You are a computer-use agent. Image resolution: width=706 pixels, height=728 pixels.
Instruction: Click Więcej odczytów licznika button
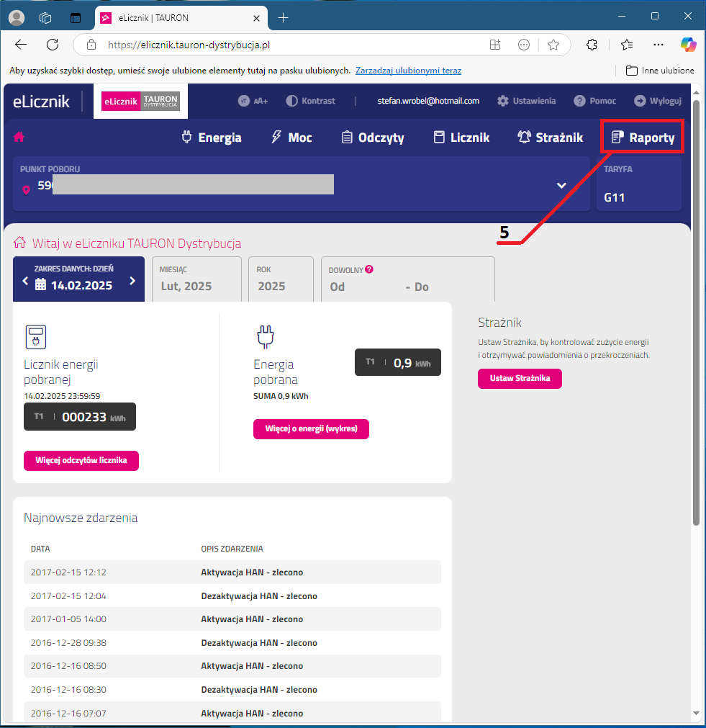pos(81,461)
